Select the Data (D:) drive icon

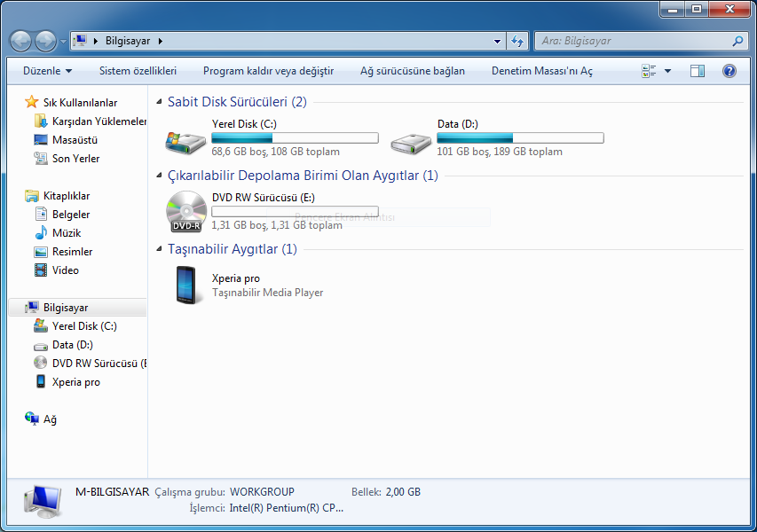coord(411,144)
